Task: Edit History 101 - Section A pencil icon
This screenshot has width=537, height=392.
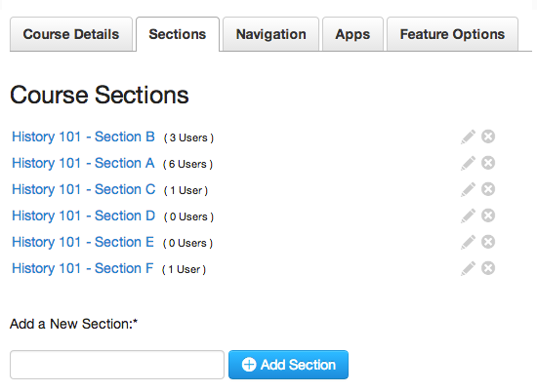Action: [468, 163]
